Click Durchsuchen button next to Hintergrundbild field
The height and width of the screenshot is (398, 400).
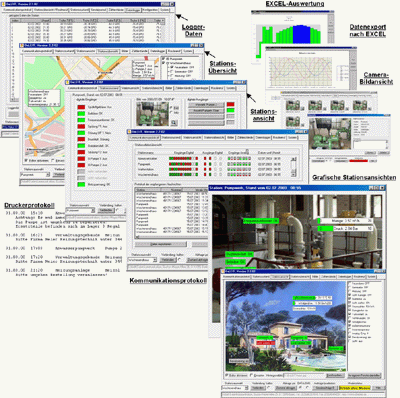(x=335, y=375)
